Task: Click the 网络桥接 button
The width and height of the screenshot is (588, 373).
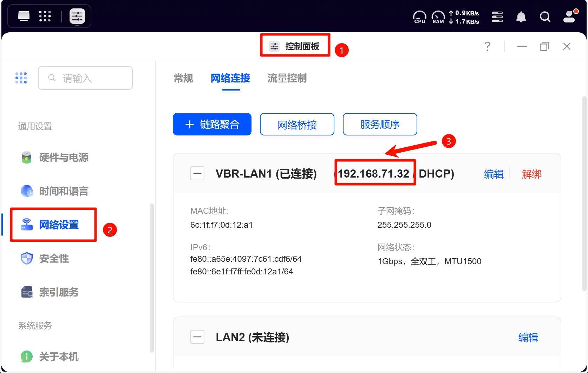Action: point(297,124)
